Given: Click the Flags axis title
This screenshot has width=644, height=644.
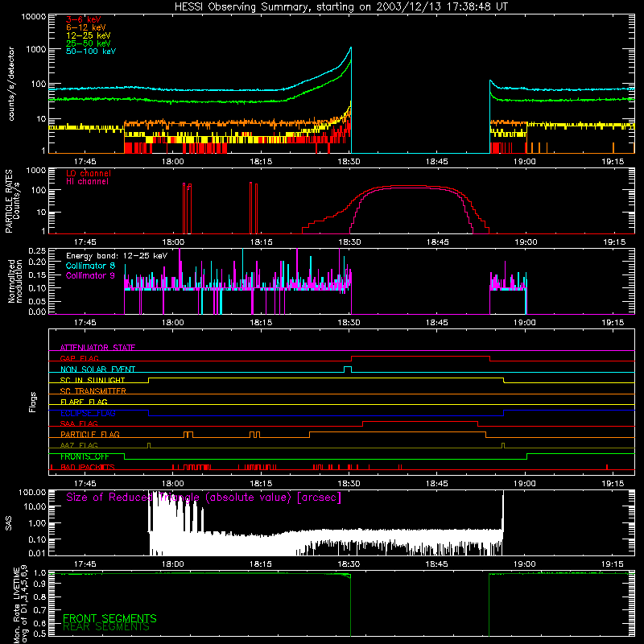Looking at the screenshot, I should click(33, 402).
